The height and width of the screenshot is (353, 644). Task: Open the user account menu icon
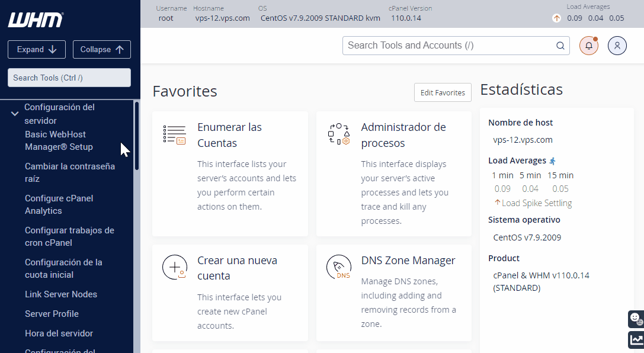(x=617, y=46)
